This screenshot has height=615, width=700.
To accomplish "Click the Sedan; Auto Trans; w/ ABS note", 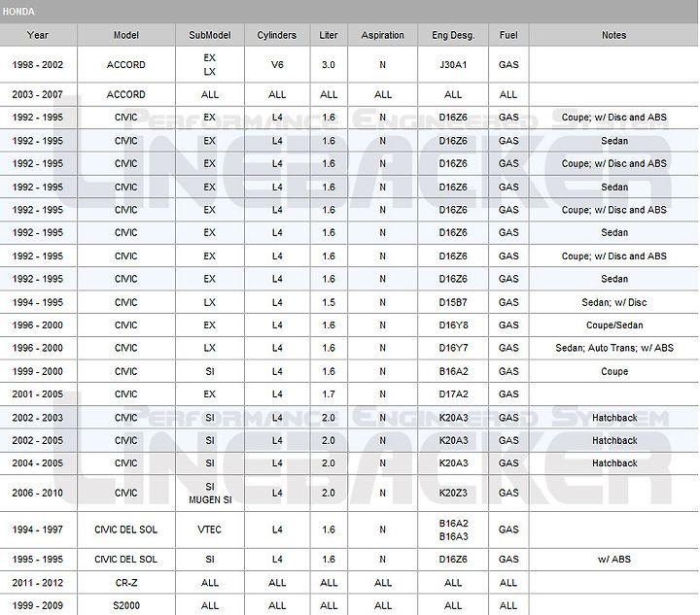I will (613, 348).
